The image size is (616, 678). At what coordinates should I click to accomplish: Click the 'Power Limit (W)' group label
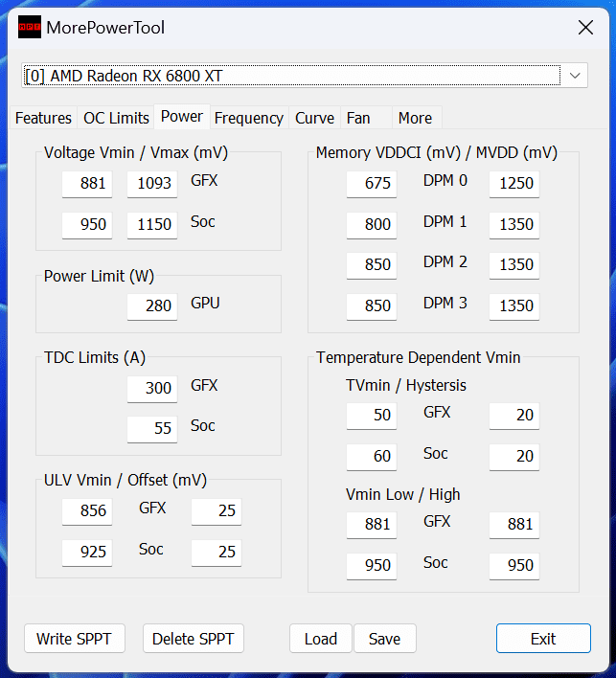pos(99,277)
